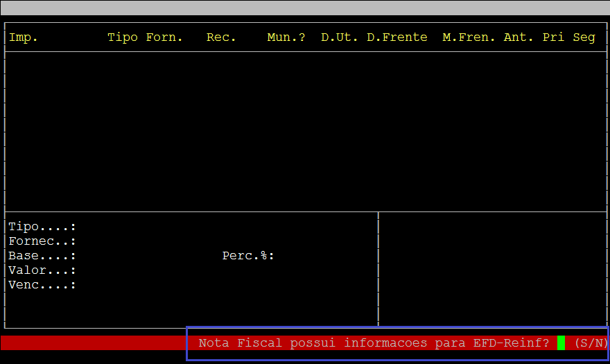Click the Ant. column header
The height and width of the screenshot is (364, 610).
(518, 37)
